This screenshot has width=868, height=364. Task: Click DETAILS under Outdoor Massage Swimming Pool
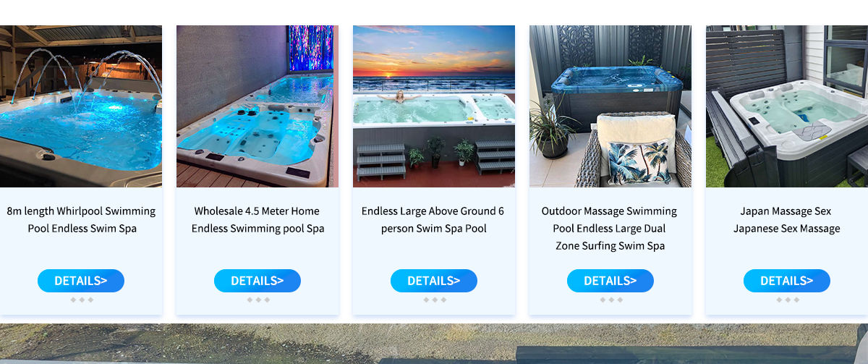pos(610,281)
